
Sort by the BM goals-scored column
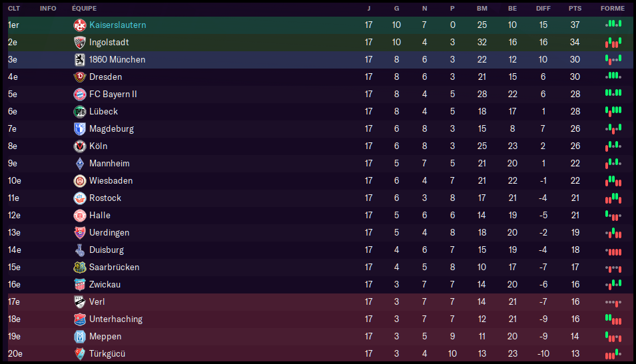[482, 9]
